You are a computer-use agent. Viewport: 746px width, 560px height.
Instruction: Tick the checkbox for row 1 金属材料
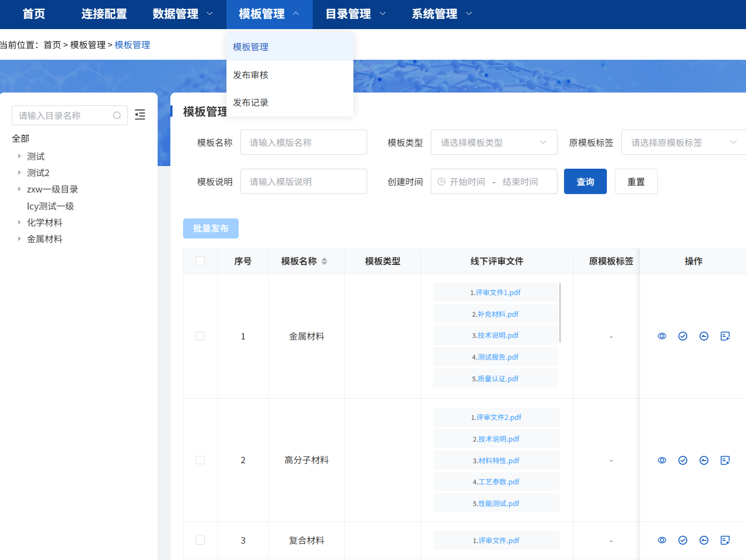pos(201,336)
